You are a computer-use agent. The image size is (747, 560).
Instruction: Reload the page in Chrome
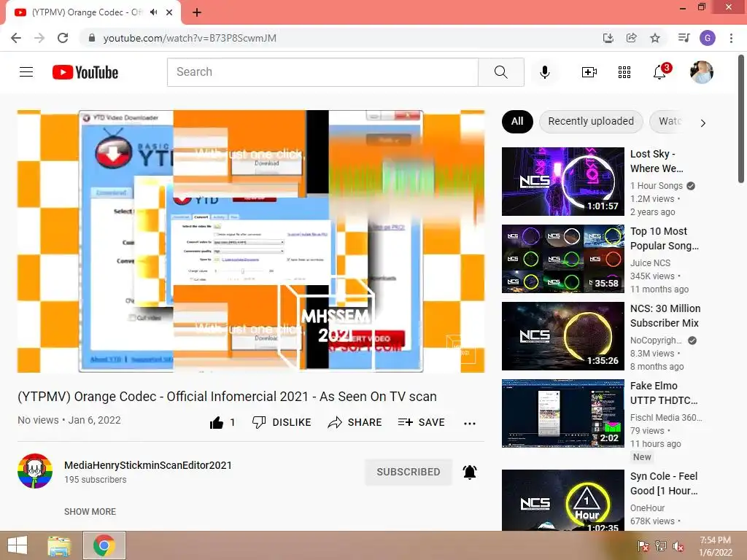pyautogui.click(x=63, y=38)
